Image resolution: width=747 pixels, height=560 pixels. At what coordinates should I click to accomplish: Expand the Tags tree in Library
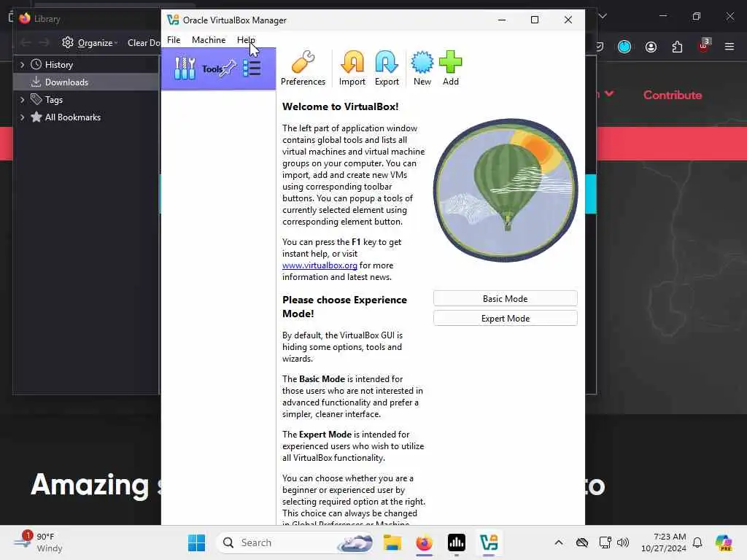tap(22, 99)
